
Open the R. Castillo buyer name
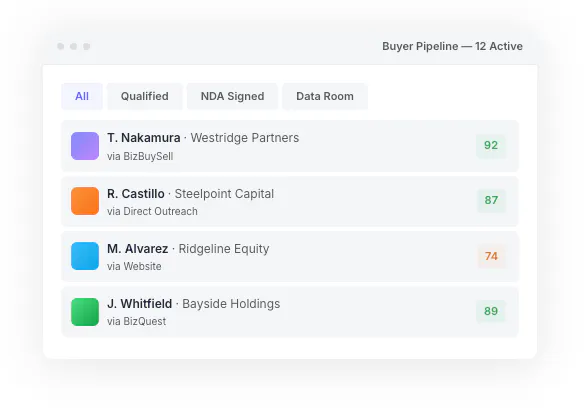pyautogui.click(x=135, y=194)
